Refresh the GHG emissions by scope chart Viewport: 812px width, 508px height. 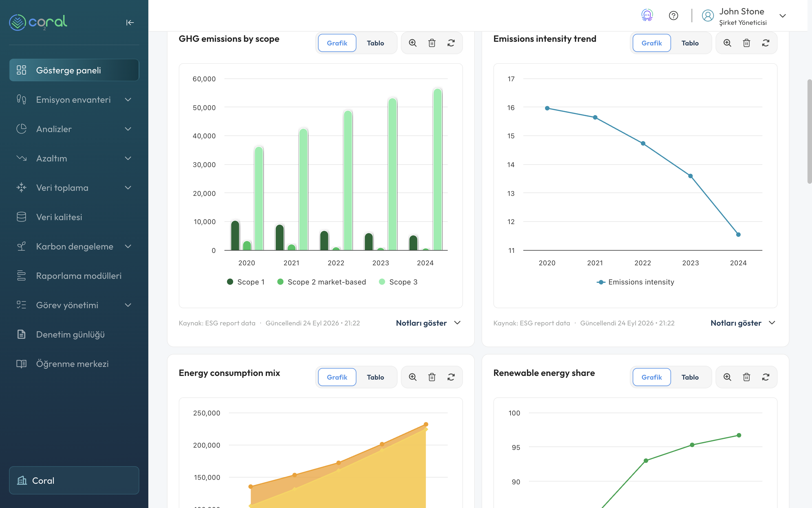point(451,43)
